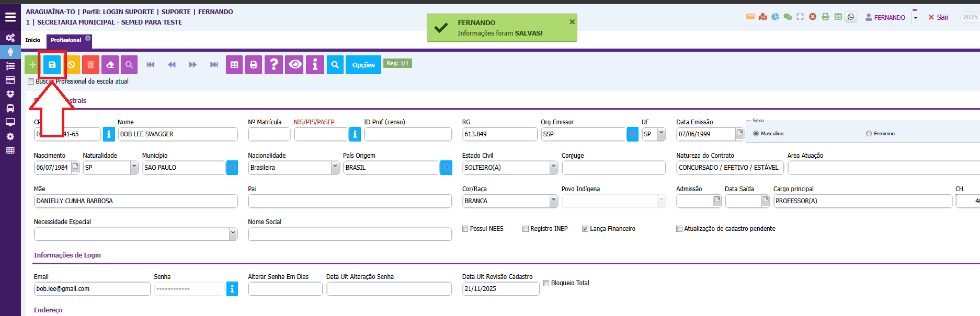This screenshot has height=316, width=980.
Task: Enable Buscar Profissional da escola atual checkbox
Action: click(31, 81)
